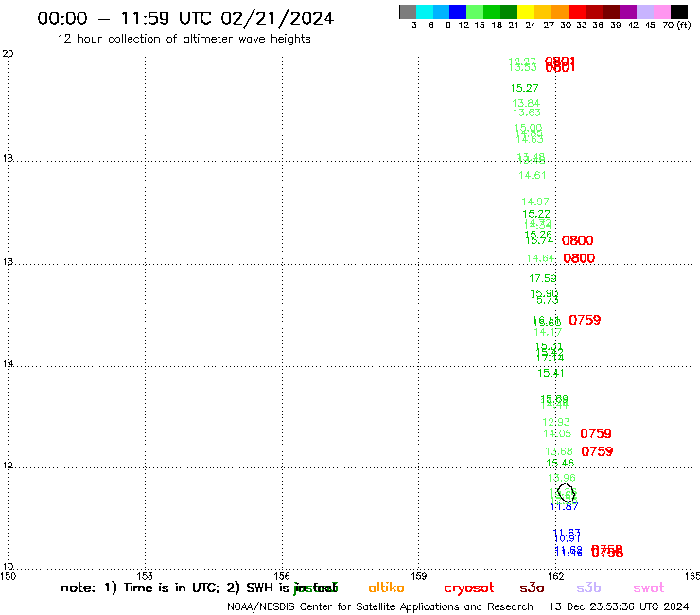The image size is (700, 615).
Task: Click the date range title 00:00 – 11:59 UTC
Action: 185,18
